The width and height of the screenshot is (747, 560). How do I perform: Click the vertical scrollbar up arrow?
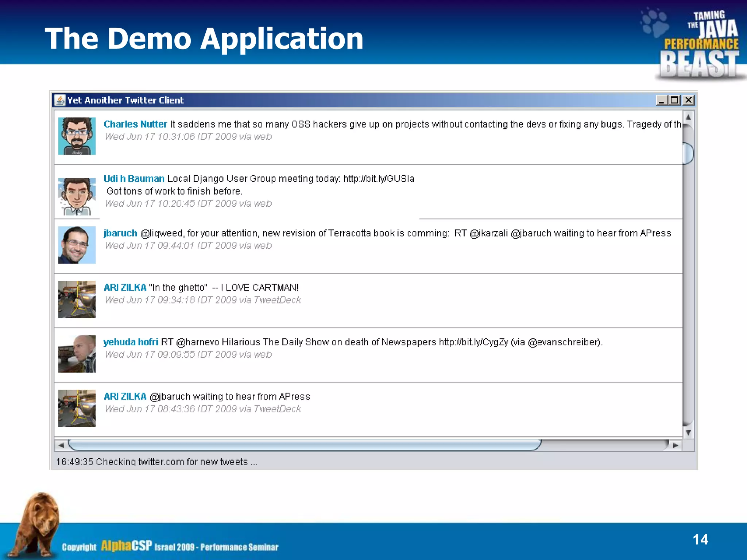point(688,117)
